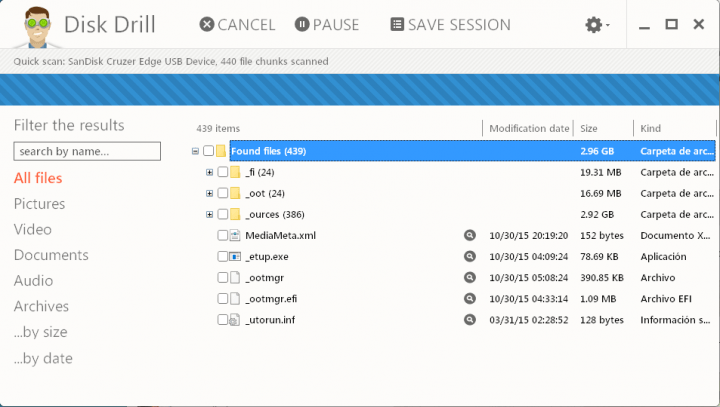Filter results to Archives
The height and width of the screenshot is (407, 720).
[41, 306]
